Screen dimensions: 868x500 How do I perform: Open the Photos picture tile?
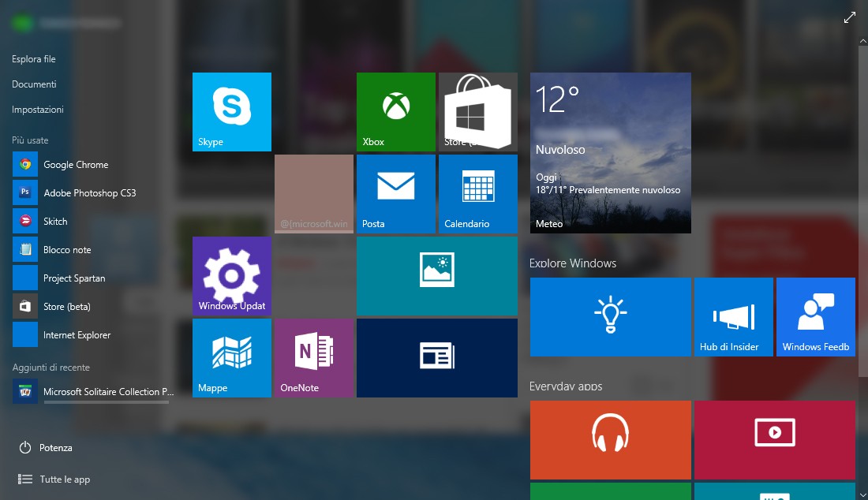(436, 275)
